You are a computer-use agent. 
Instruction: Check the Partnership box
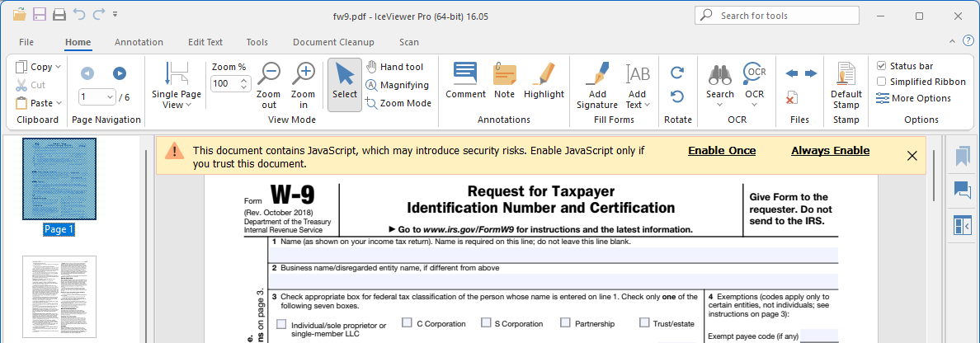[565, 322]
